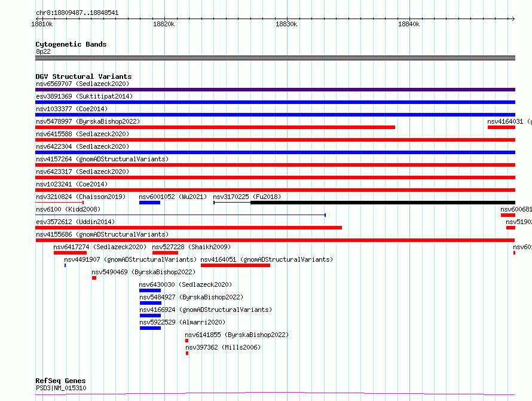Select the red nsv6417274 variant bar
The image size is (532, 401).
[x=70, y=253]
